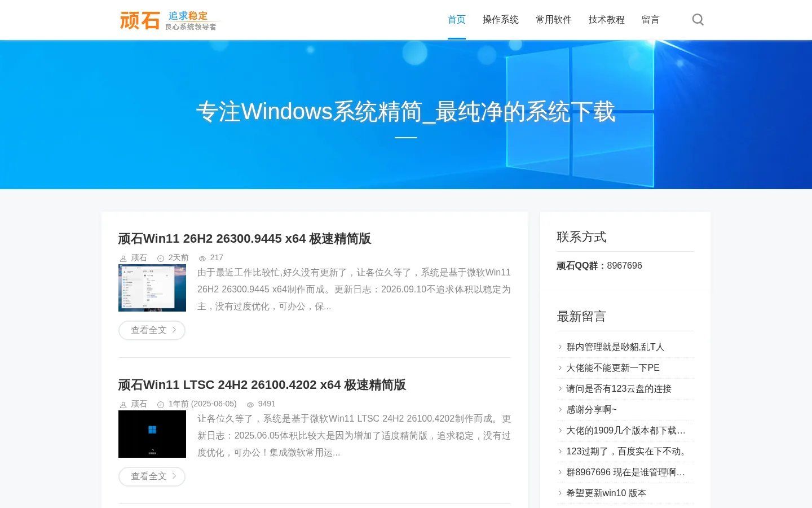
Task: Click author icon of Win11 26H2 post
Action: click(x=123, y=259)
